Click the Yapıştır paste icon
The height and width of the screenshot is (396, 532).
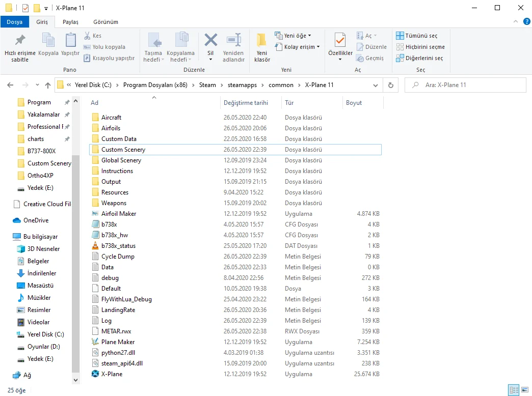tap(70, 40)
